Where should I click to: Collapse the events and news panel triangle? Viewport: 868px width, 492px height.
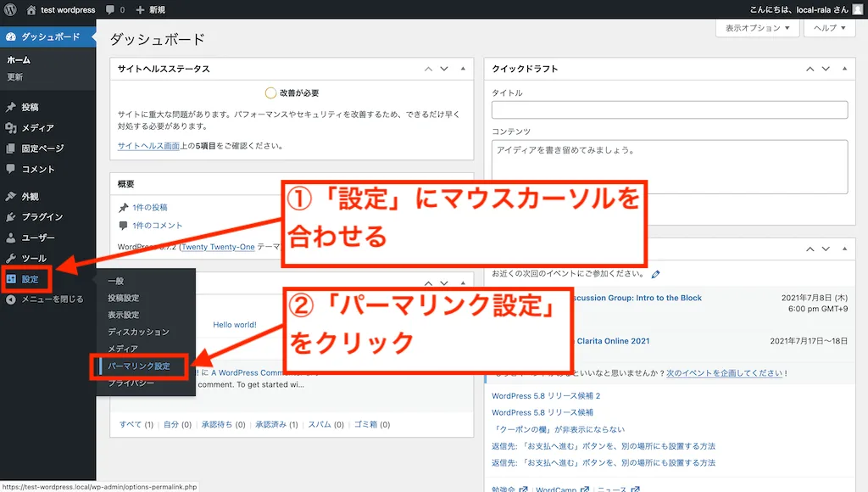(844, 249)
